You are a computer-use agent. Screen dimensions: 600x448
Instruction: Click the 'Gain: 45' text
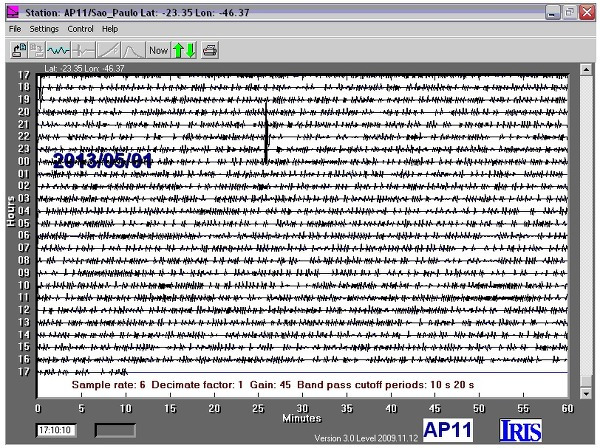[x=270, y=384]
